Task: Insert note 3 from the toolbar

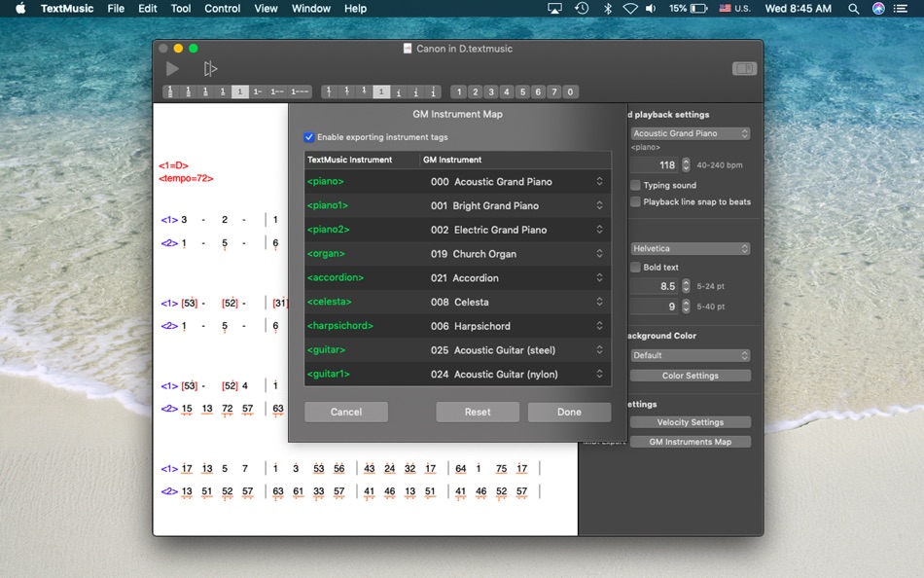Action: [x=491, y=92]
